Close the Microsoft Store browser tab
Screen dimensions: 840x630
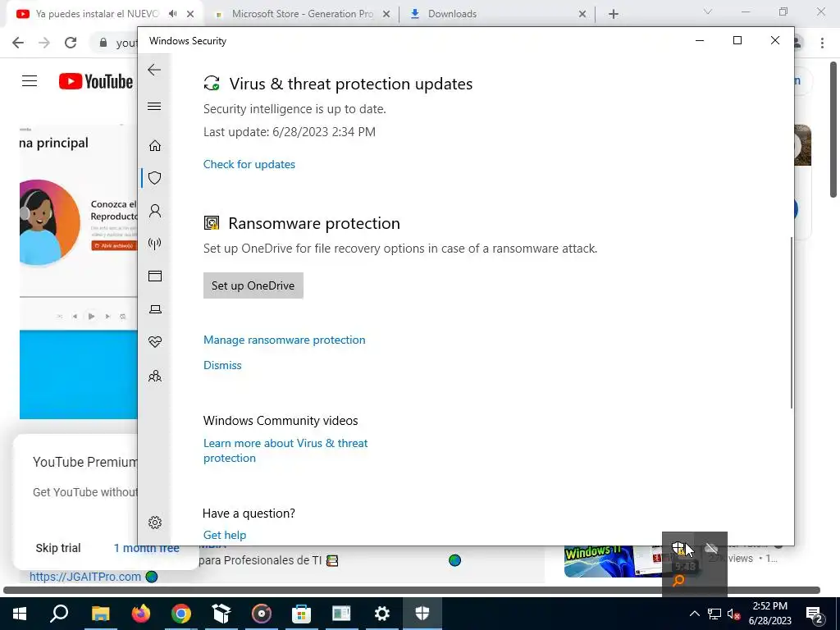click(x=386, y=15)
